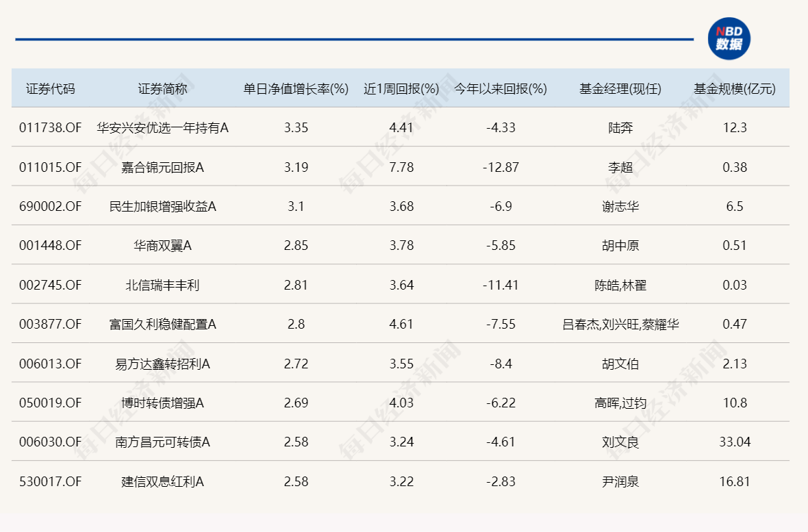
Task: Click fund manager 陆奔
Action: (x=620, y=127)
